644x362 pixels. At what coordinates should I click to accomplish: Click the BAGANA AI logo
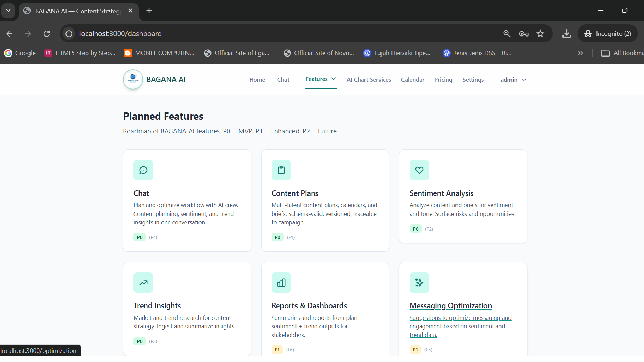(133, 79)
